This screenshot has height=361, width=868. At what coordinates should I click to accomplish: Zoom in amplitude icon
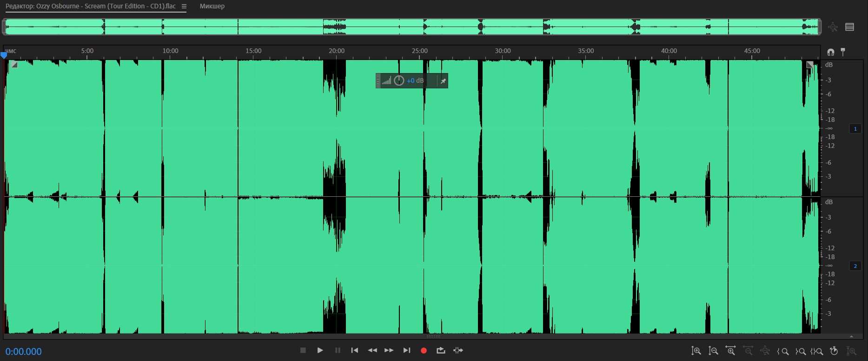[696, 351]
